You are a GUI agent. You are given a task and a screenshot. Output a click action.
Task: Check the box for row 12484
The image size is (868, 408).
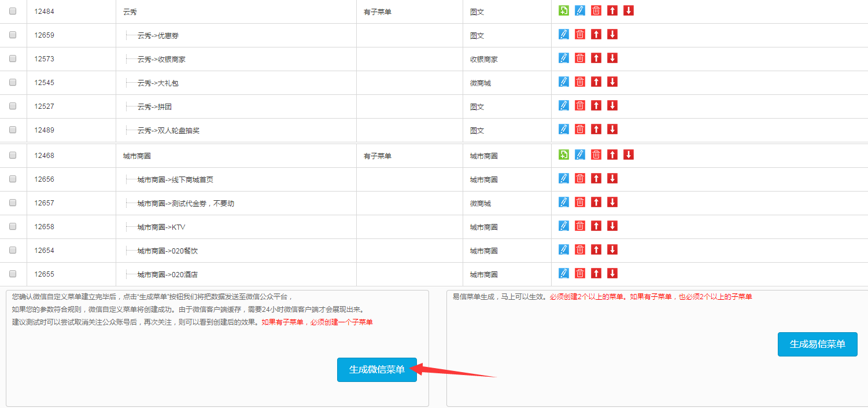[13, 11]
